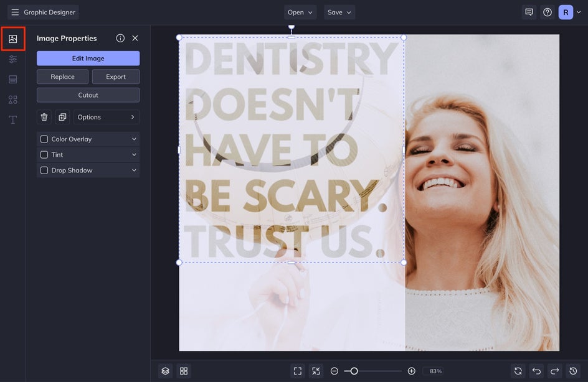Open the help question mark icon
Screen dimensions: 588x382
coord(547,12)
